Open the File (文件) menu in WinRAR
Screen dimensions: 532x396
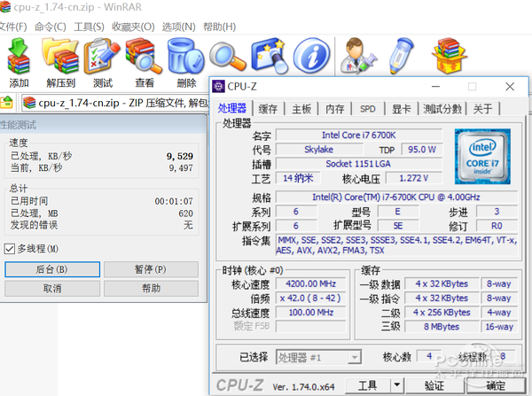13,27
